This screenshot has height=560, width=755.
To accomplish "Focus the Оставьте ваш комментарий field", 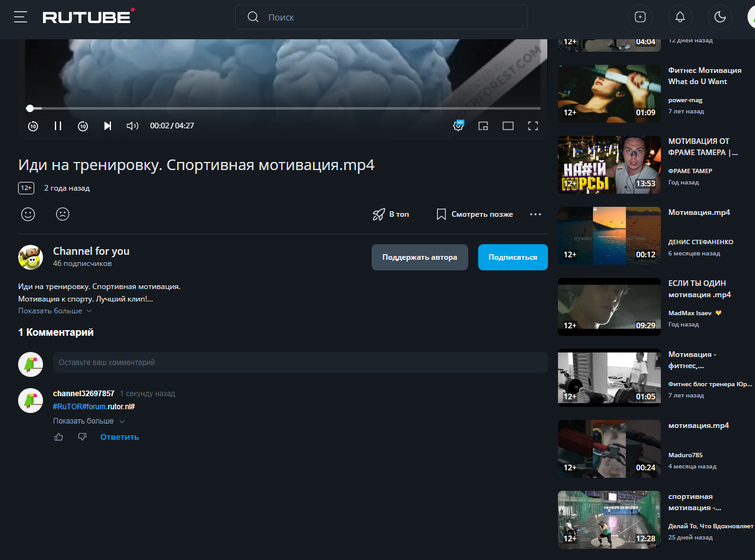I will (300, 363).
